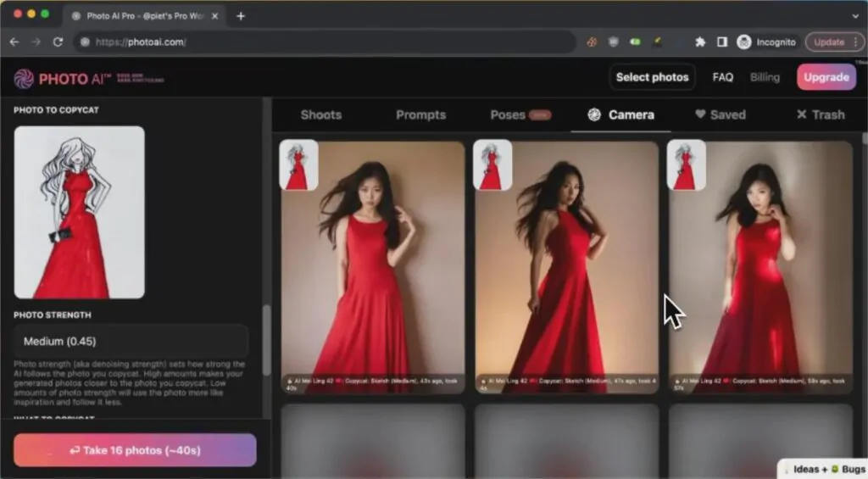Click the Photo AI logo icon
Image resolution: width=868 pixels, height=479 pixels.
point(24,78)
